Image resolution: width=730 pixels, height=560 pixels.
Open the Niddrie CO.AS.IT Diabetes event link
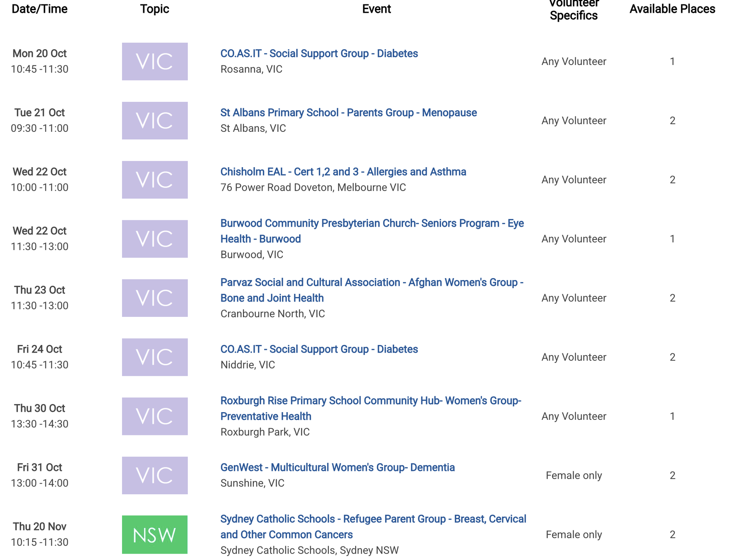point(319,349)
